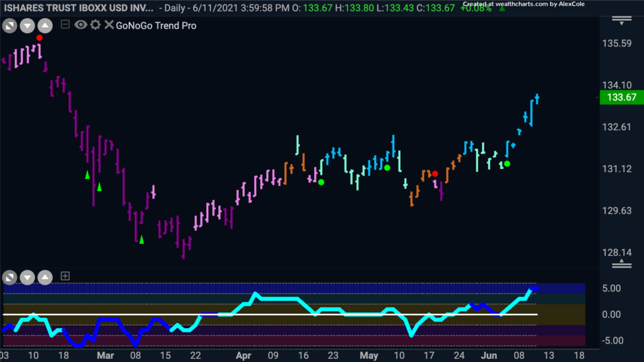Image resolution: width=644 pixels, height=362 pixels.
Task: Click the red dot marker near May 17
Action: click(435, 174)
